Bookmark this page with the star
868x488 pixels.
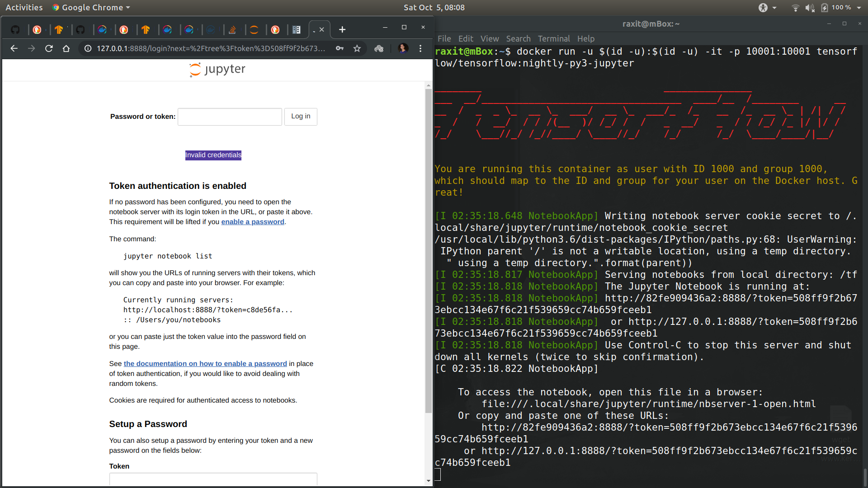[357, 48]
